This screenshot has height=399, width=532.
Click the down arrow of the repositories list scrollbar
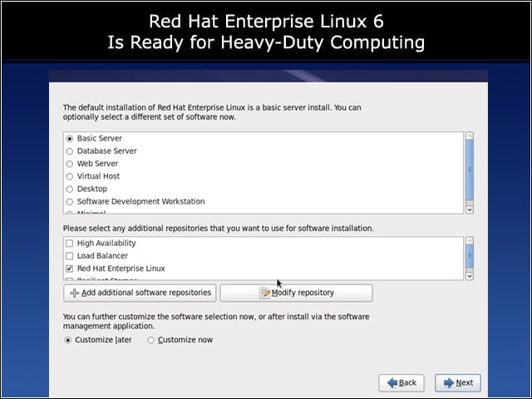point(470,276)
